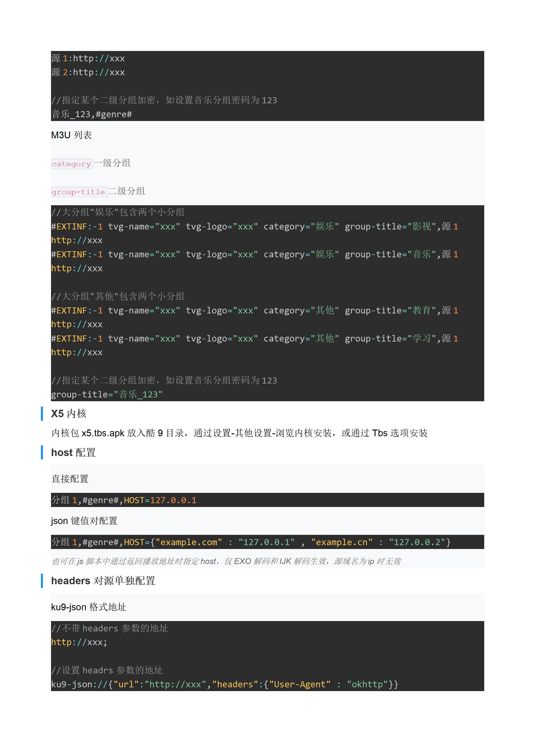The image size is (535, 756).
Task: Click the '源 1:http://xxx' line at top
Action: point(88,58)
